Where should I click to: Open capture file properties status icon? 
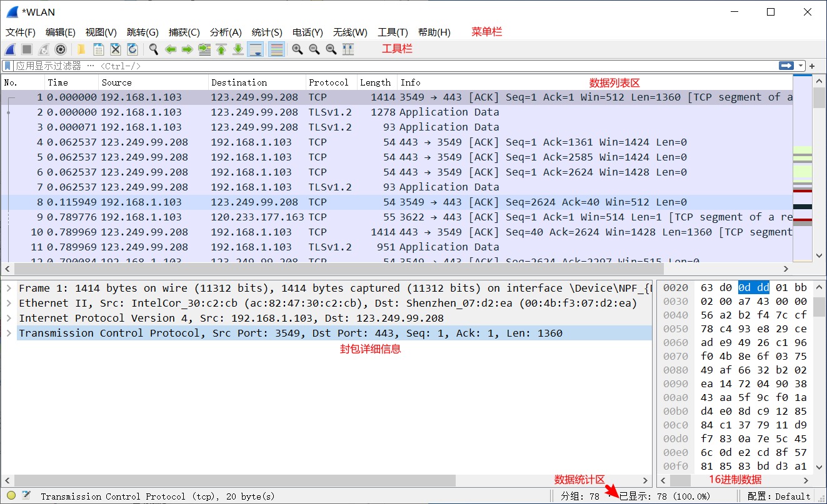coord(26,496)
